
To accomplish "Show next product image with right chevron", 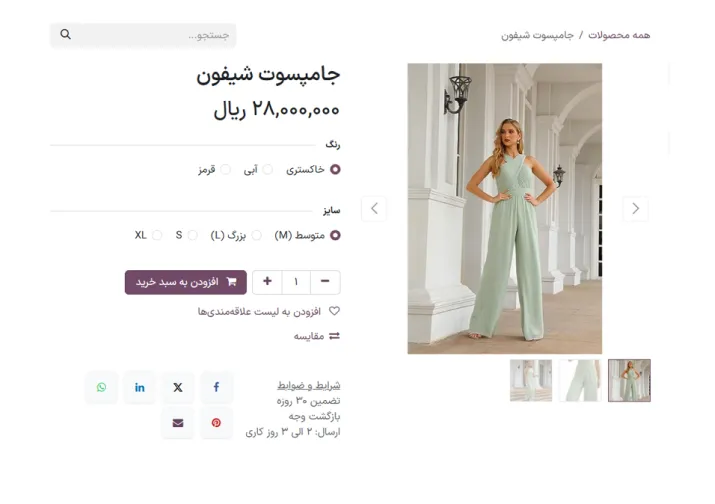I will 635,209.
